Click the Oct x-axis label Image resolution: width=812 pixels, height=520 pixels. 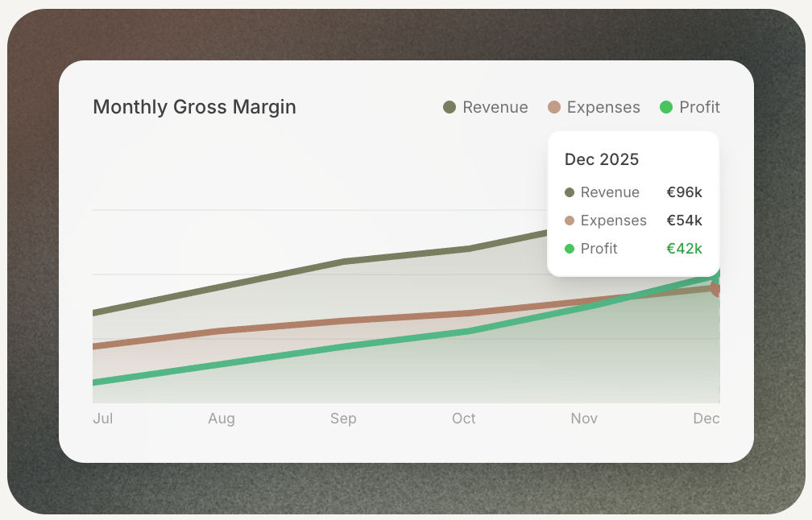click(463, 419)
